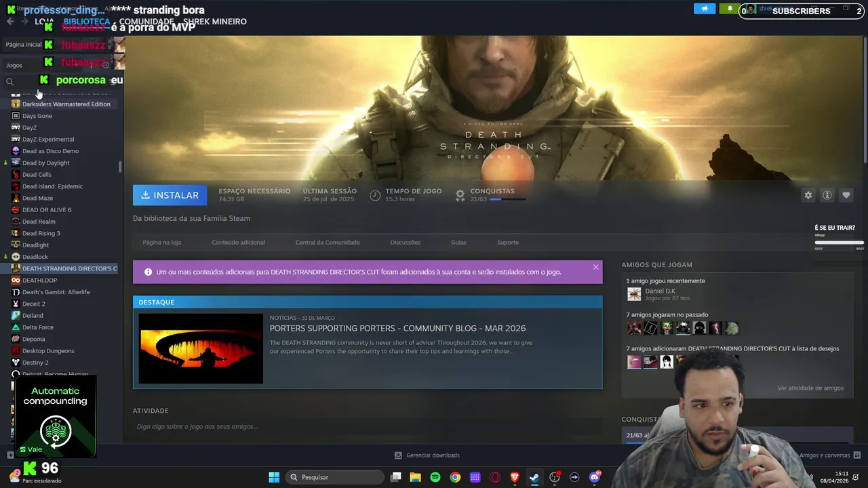This screenshot has height=488, width=868.
Task: Open the BIBLIOTECA menu
Action: (87, 22)
